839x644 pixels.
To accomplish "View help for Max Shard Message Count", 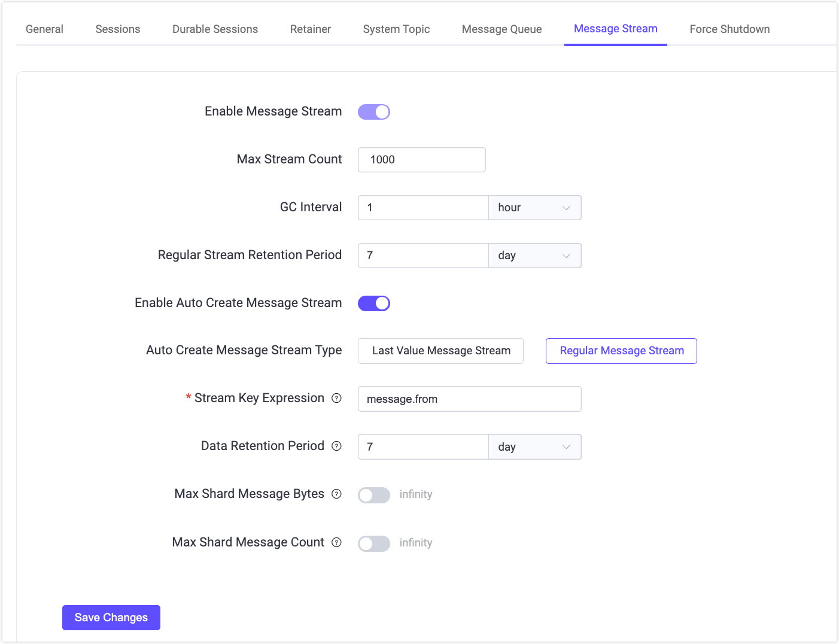I will 337,542.
